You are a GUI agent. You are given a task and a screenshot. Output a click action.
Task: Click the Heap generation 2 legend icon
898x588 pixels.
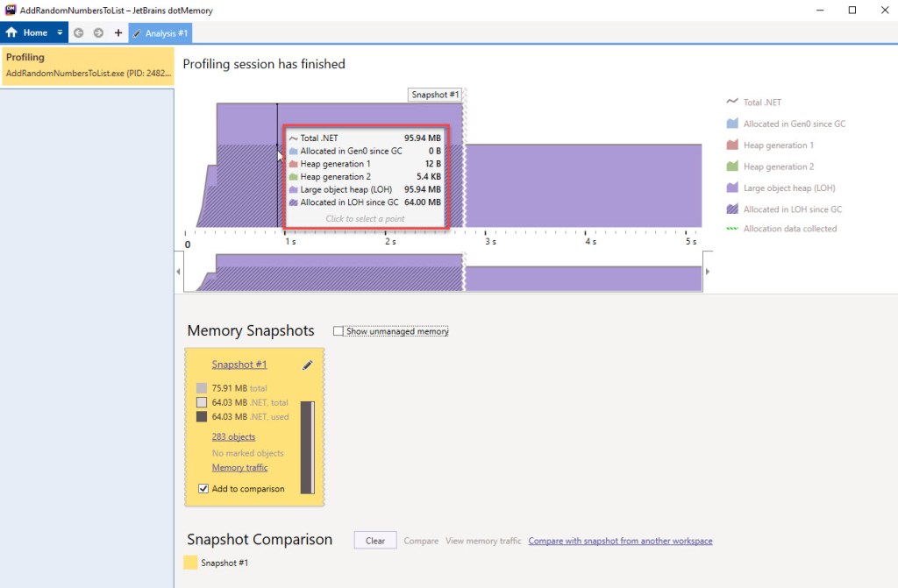732,166
